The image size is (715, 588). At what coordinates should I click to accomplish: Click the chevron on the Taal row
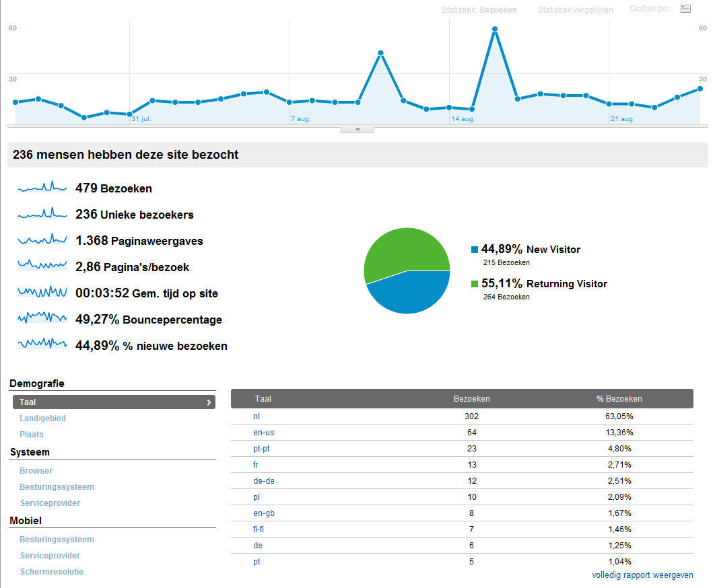[x=209, y=402]
